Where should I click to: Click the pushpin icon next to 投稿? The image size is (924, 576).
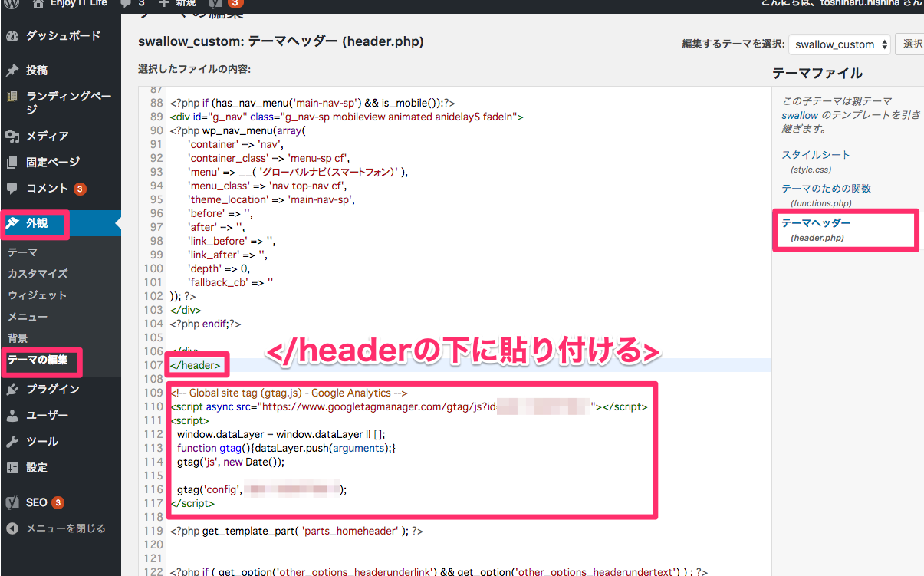(12, 71)
